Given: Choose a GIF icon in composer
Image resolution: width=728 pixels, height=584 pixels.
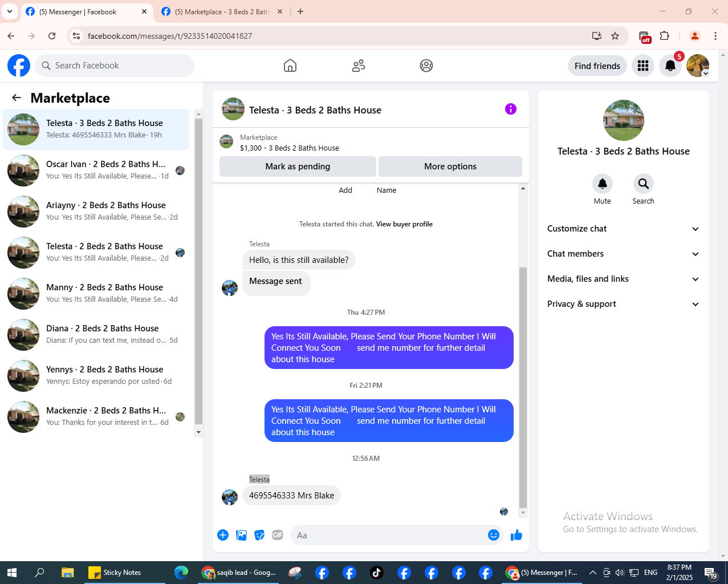Looking at the screenshot, I should (x=278, y=535).
